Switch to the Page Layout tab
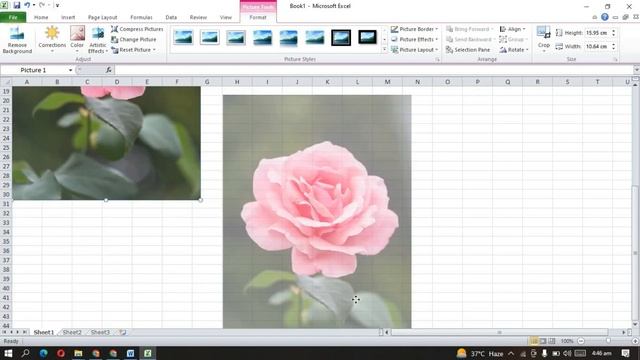Screen dimensions: 640x360 point(102,17)
